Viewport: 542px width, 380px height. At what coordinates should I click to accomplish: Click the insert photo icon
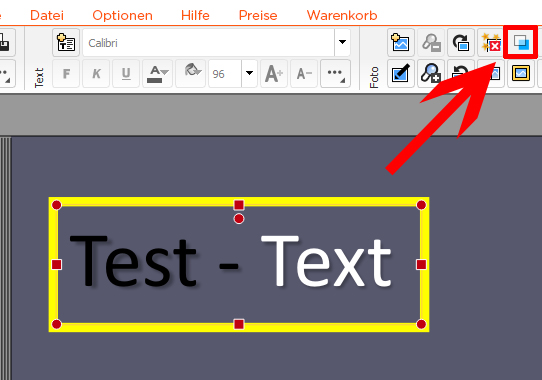(401, 43)
